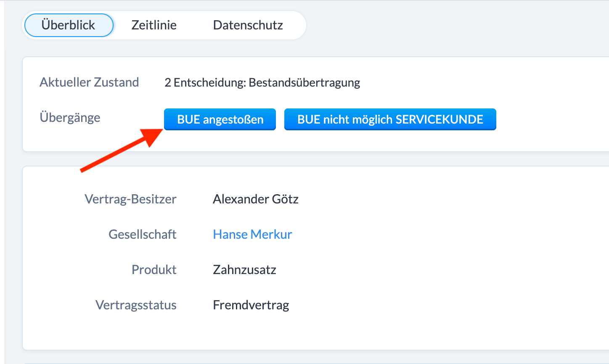Click the Aktueller Zustand label
Screen dimensions: 609x364
[x=89, y=82]
